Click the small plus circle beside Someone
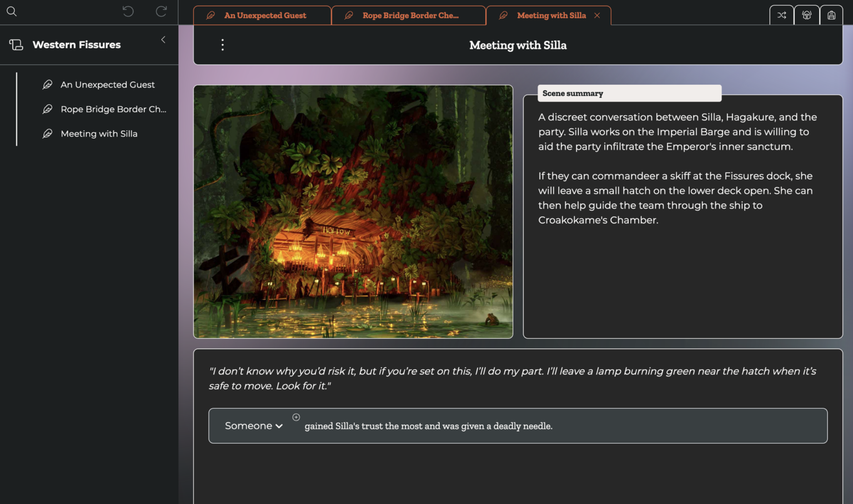This screenshot has height=504, width=853. 296,417
